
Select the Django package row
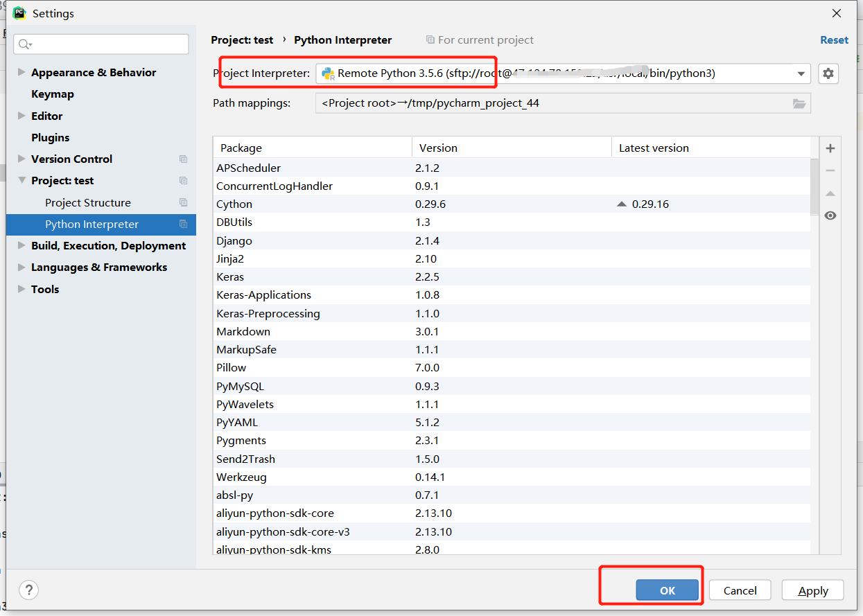[x=512, y=240]
